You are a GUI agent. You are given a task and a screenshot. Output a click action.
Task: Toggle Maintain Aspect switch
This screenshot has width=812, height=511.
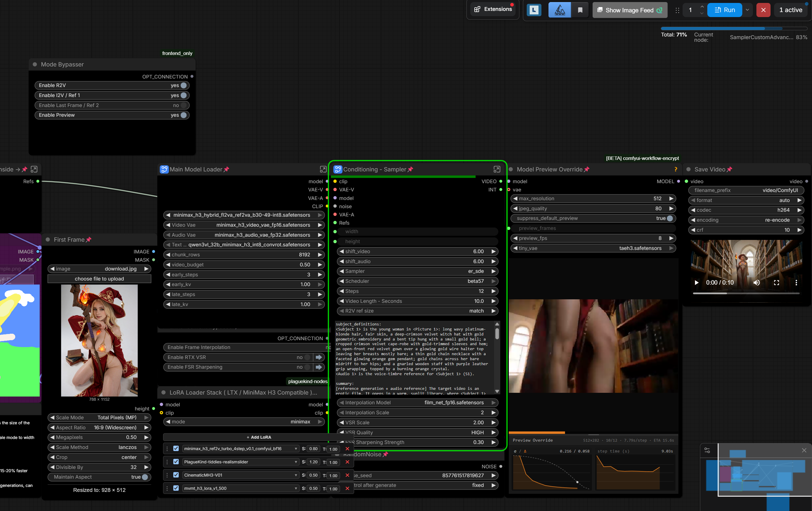tap(145, 477)
